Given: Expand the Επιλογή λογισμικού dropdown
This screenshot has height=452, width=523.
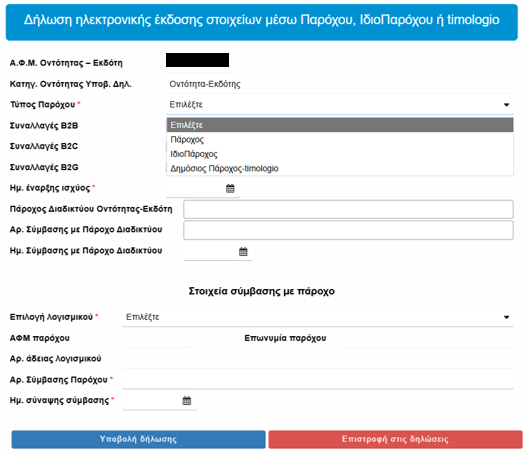Looking at the screenshot, I should 318,317.
